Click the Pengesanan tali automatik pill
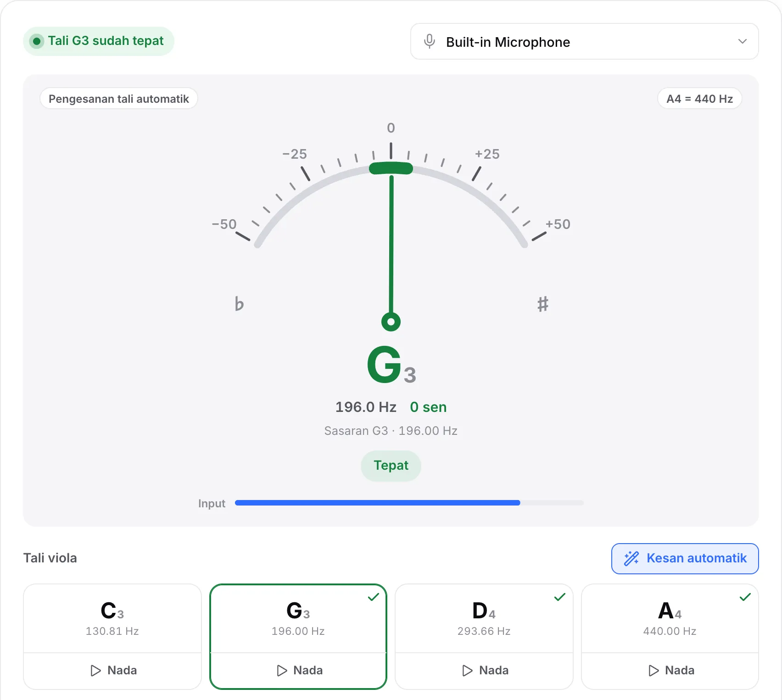This screenshot has height=700, width=782. (119, 99)
